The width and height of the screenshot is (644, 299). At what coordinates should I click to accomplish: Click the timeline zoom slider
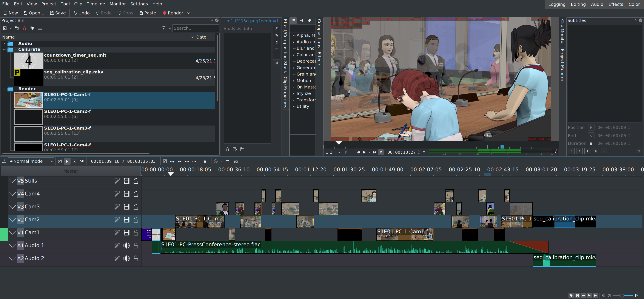click(622, 296)
